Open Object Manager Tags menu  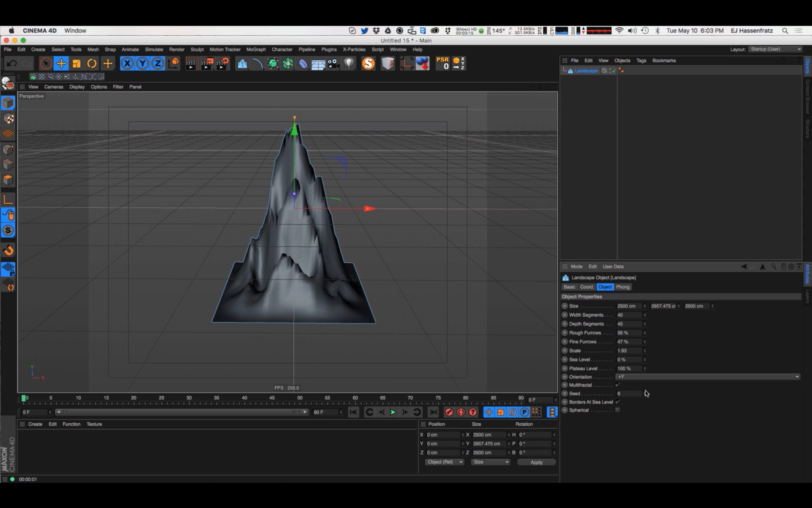click(x=641, y=60)
